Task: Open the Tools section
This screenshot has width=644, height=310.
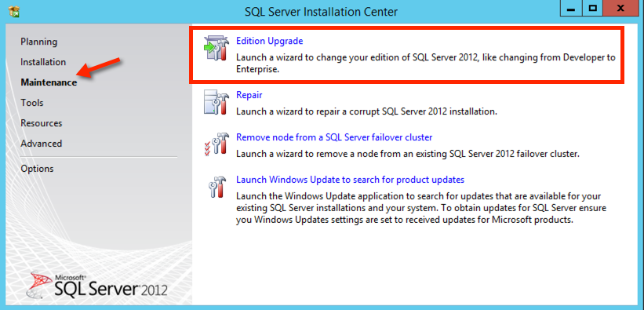Action: pos(32,103)
